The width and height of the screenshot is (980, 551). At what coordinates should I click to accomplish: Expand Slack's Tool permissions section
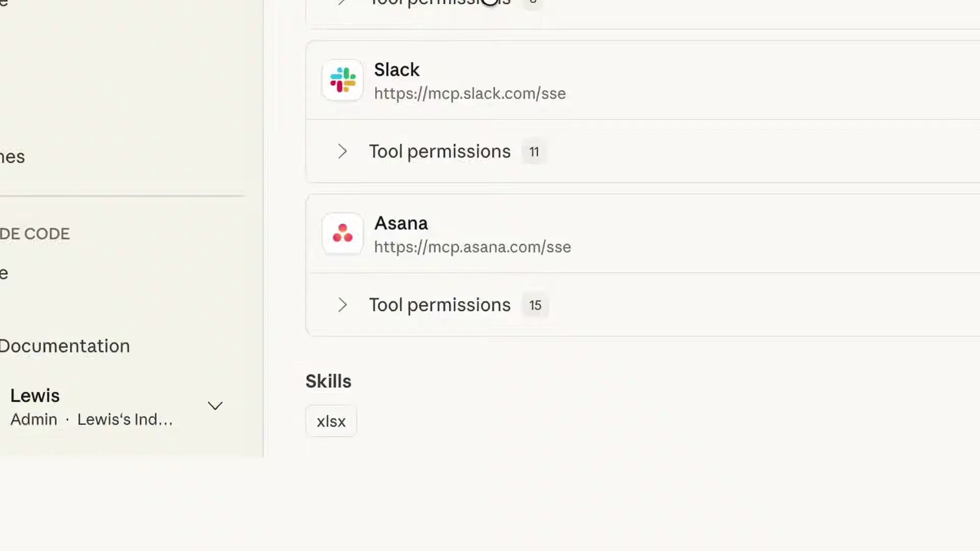pos(439,152)
